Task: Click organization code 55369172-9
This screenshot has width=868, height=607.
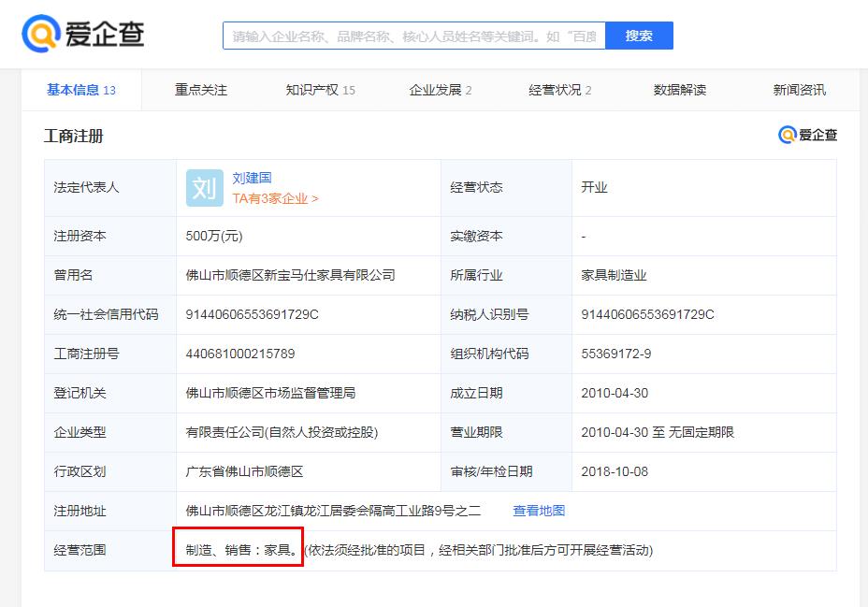Action: [616, 354]
